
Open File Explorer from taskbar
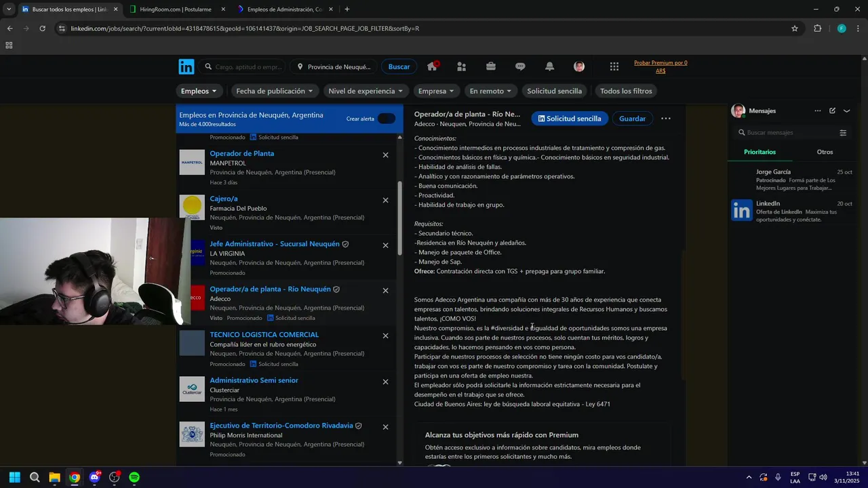point(54,477)
